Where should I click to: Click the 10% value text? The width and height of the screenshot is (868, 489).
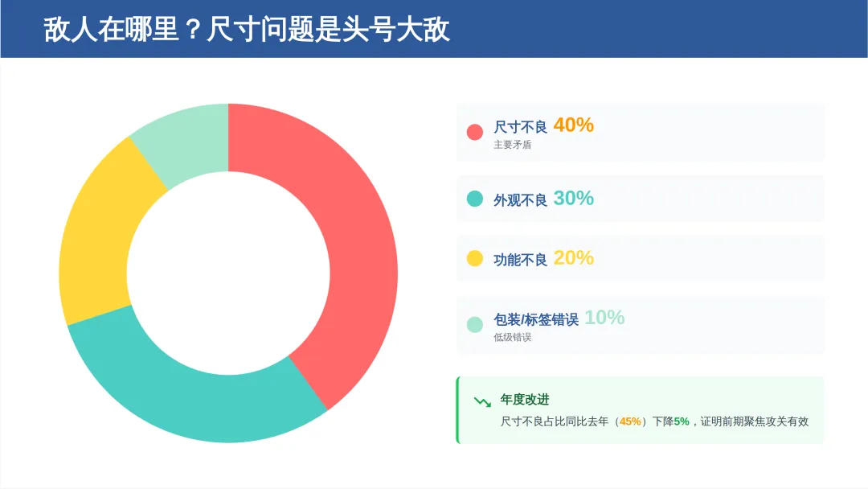tap(604, 318)
